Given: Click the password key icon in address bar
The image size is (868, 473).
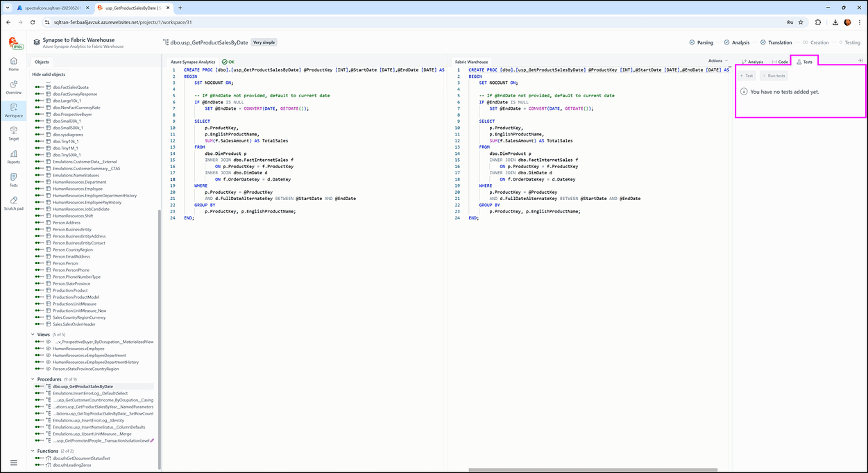Looking at the screenshot, I should [x=790, y=22].
